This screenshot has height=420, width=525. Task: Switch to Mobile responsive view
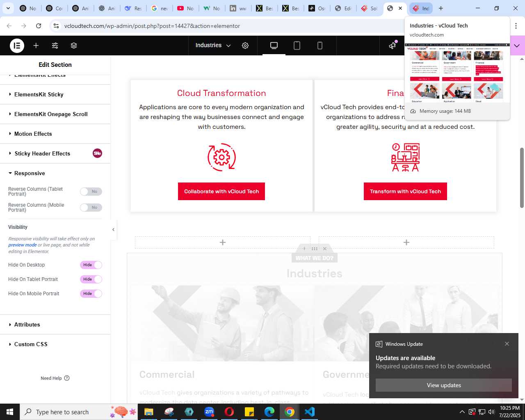(x=320, y=46)
